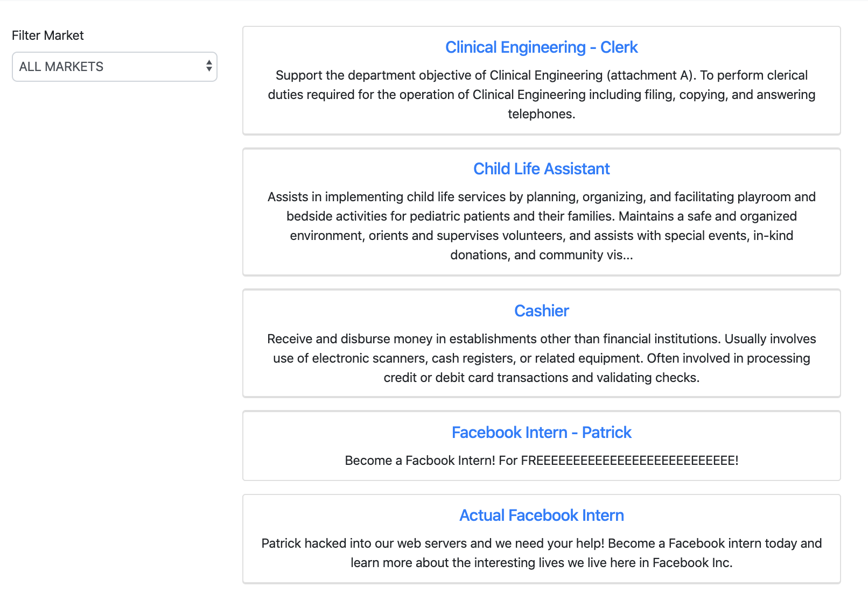Click the ALL MARKETS text in selector

61,67
